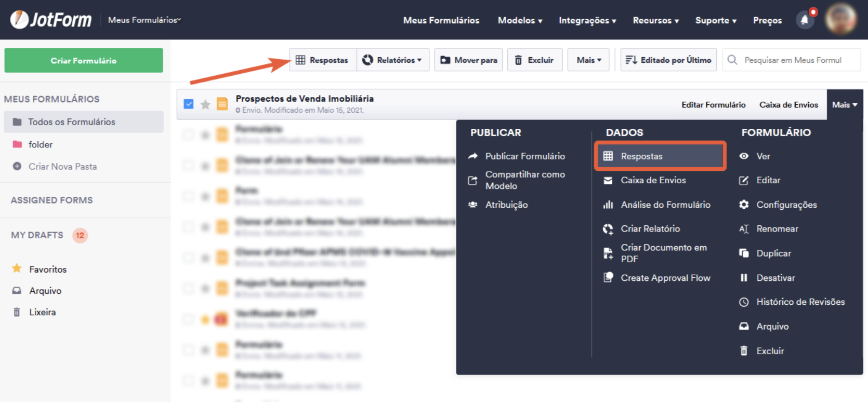This screenshot has width=868, height=405.
Task: Click the Excluir toolbar button
Action: tap(535, 60)
